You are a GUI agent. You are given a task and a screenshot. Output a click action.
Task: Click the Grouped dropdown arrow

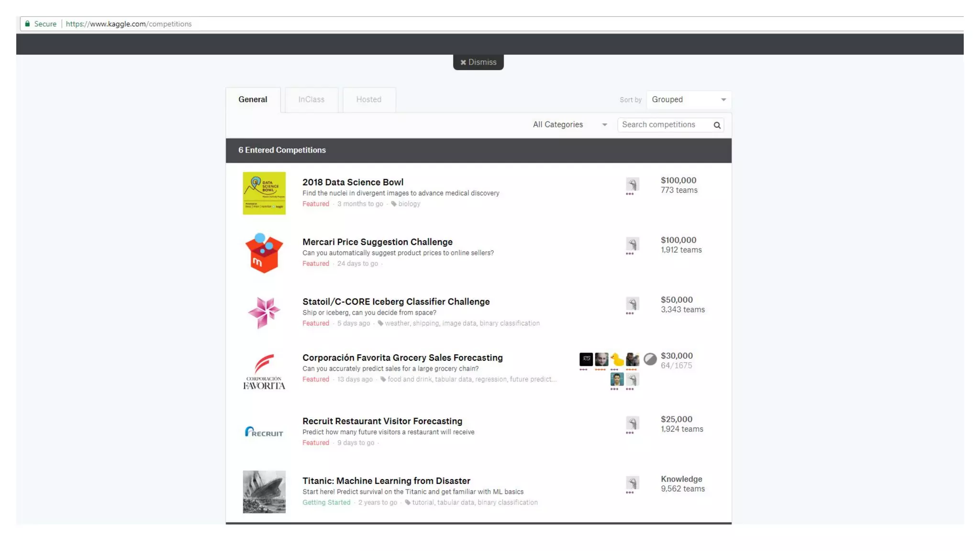tap(723, 99)
